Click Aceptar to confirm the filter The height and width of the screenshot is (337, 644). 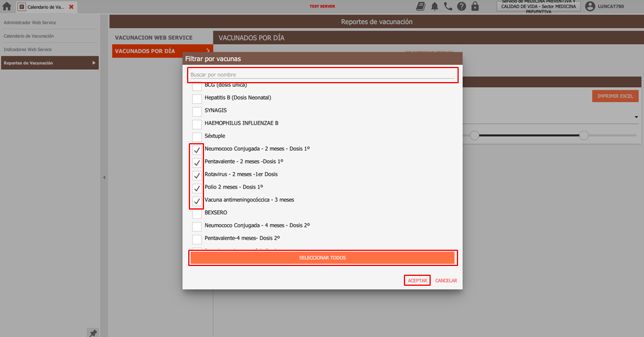tap(417, 281)
